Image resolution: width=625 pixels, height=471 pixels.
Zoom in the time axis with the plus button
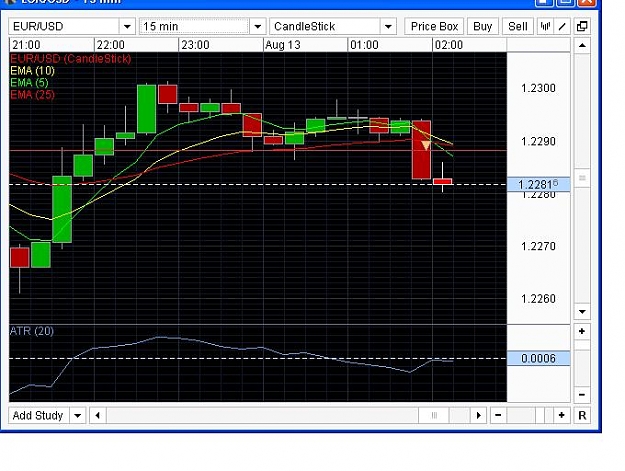pyautogui.click(x=562, y=416)
